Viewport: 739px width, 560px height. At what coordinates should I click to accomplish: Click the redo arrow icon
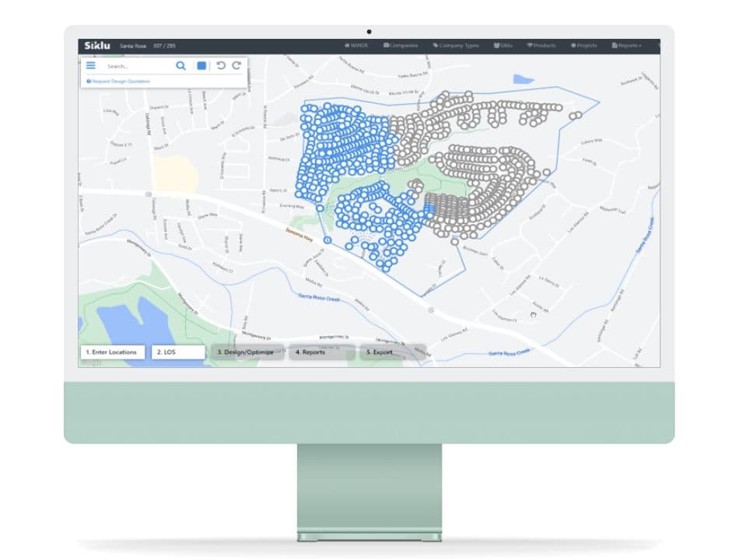[236, 66]
